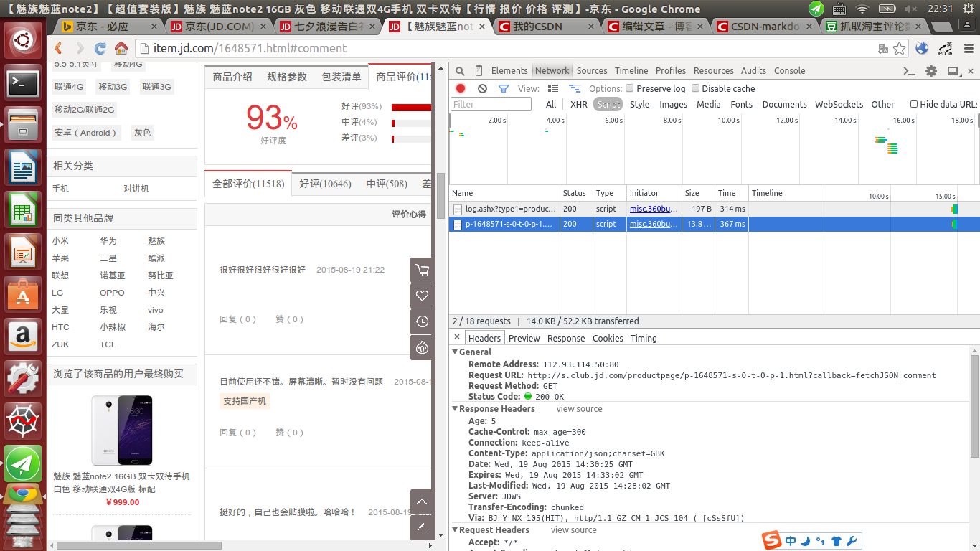
Task: Open the Preview tab of the request
Action: (524, 339)
